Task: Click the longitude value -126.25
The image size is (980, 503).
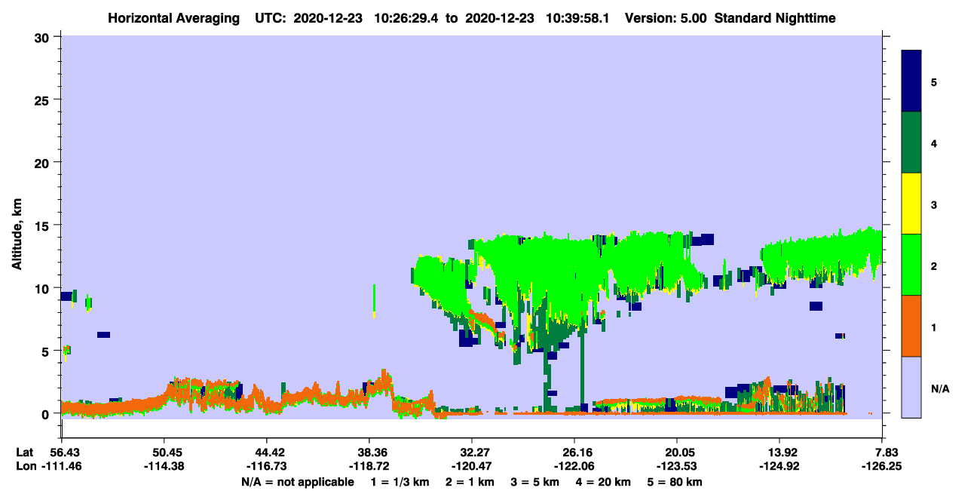Action: pyautogui.click(x=883, y=466)
